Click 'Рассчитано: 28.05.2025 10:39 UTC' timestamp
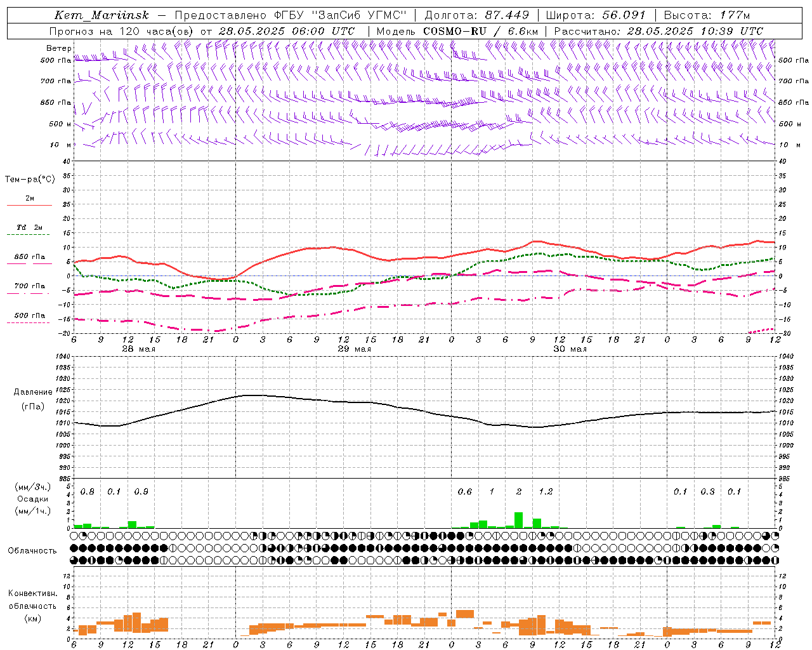 point(658,31)
